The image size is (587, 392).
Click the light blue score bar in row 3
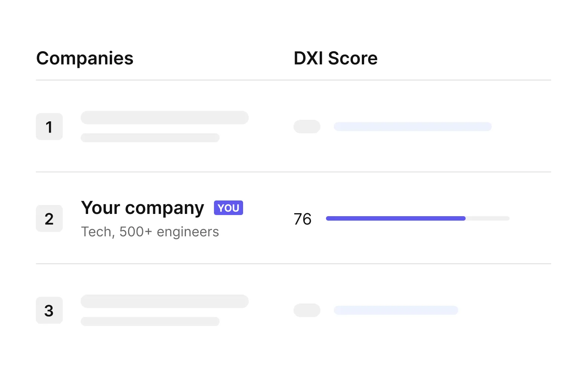pyautogui.click(x=396, y=310)
